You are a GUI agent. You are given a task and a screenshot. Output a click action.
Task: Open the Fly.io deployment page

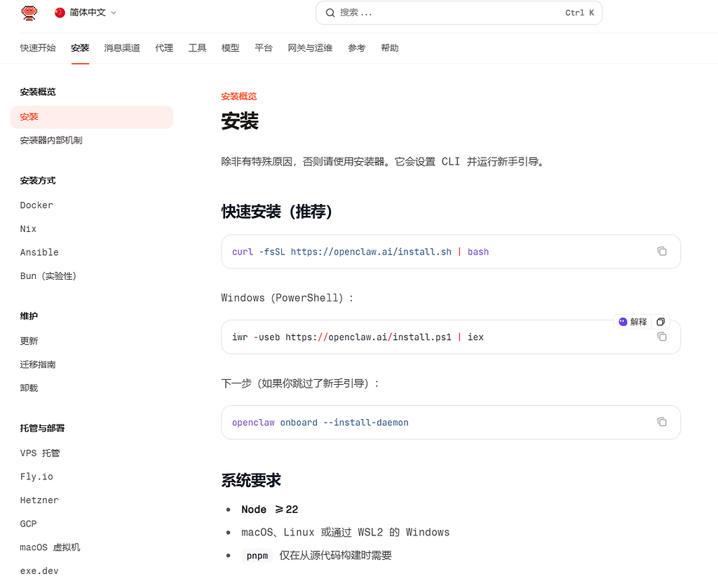36,477
